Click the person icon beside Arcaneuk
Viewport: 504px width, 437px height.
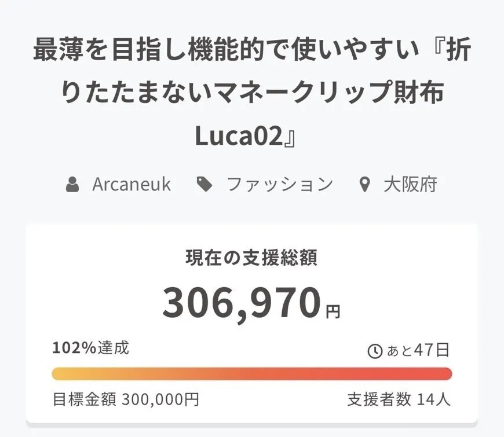coord(72,185)
